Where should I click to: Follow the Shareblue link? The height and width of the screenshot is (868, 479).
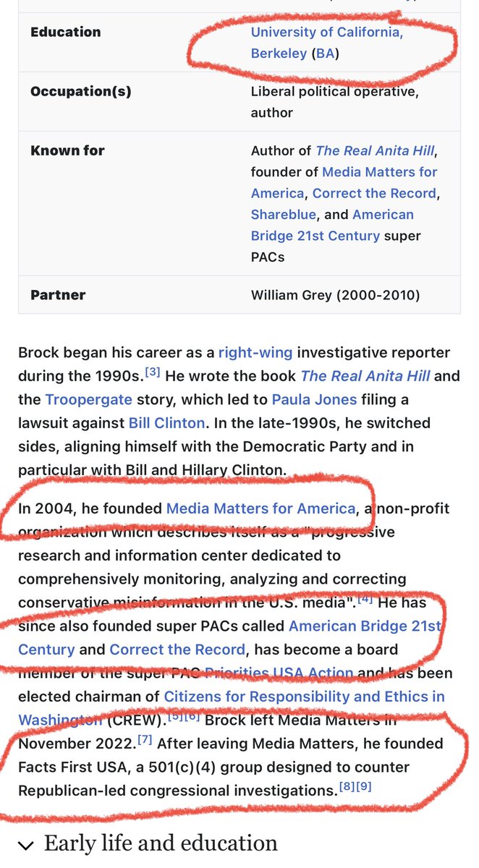pos(279,215)
